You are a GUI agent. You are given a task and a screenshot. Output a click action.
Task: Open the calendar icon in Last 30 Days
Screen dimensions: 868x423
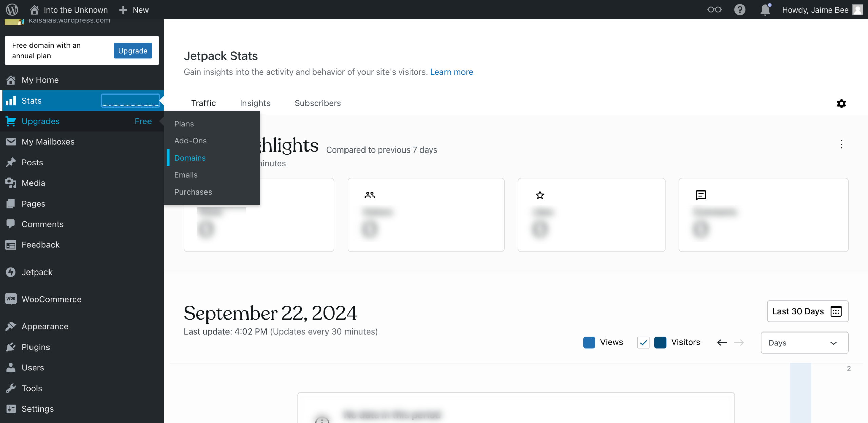(x=836, y=311)
